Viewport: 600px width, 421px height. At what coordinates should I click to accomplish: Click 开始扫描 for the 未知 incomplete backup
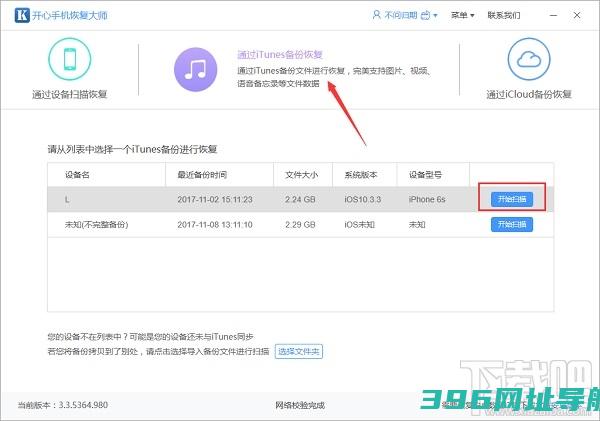coord(512,224)
